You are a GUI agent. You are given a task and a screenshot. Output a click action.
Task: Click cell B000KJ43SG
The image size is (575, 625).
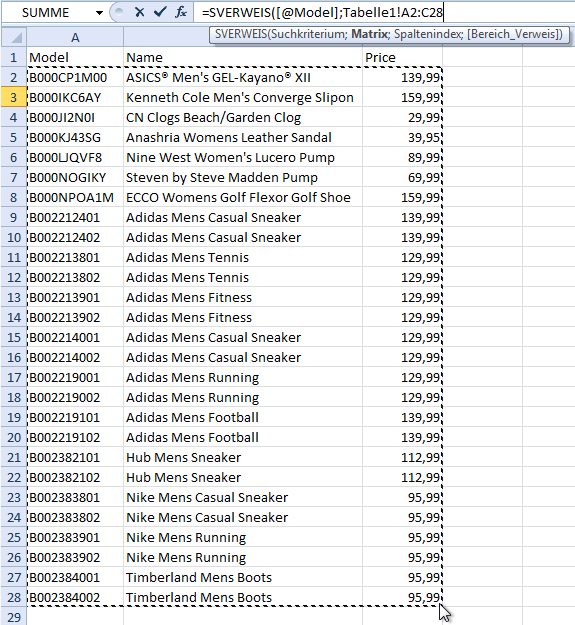point(75,138)
